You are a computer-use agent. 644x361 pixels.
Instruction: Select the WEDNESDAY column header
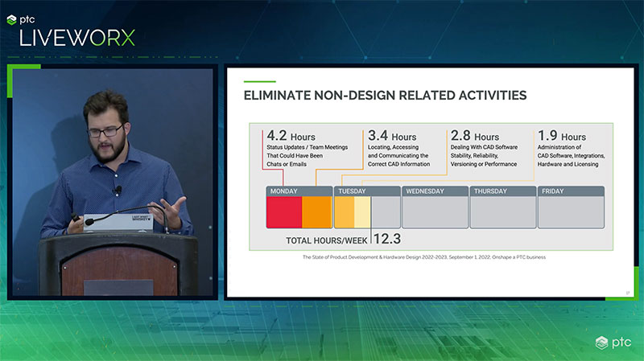click(x=434, y=191)
